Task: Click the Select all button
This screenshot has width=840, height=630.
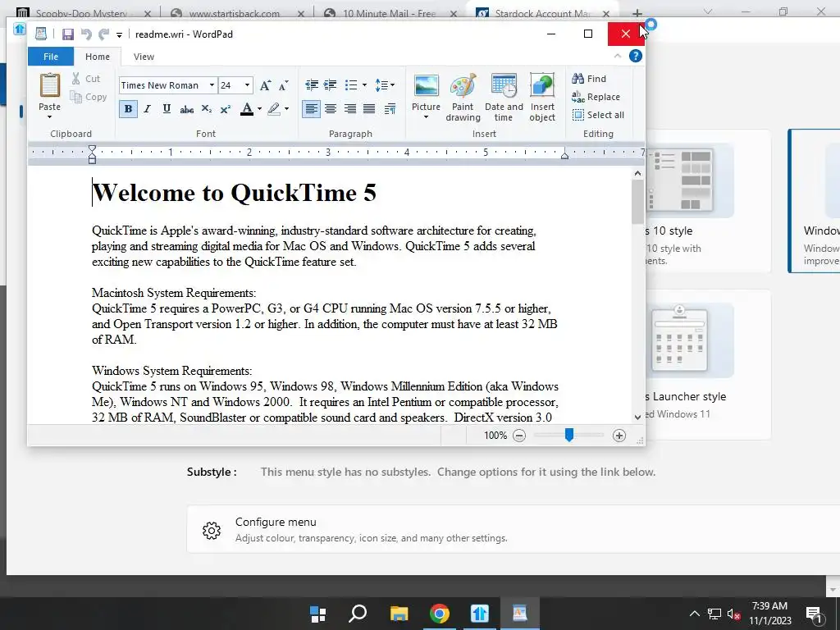Action: 598,115
